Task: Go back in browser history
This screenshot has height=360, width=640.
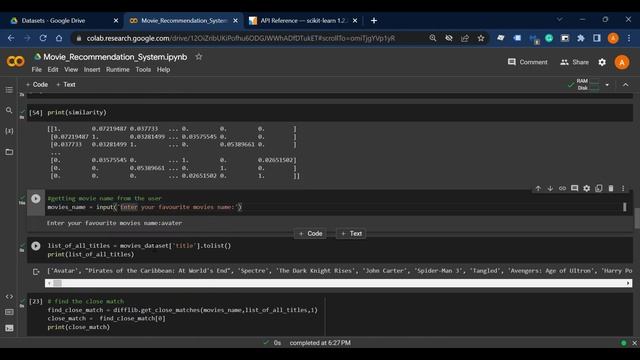Action: (x=11, y=38)
